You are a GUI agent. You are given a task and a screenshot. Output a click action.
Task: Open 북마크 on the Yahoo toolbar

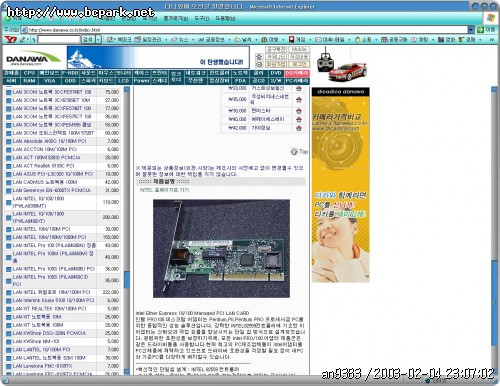(x=120, y=40)
